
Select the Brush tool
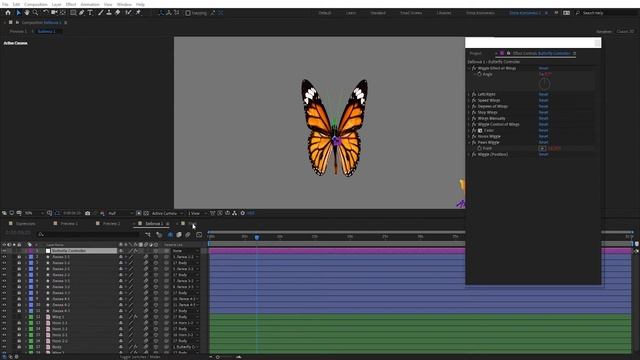100,13
